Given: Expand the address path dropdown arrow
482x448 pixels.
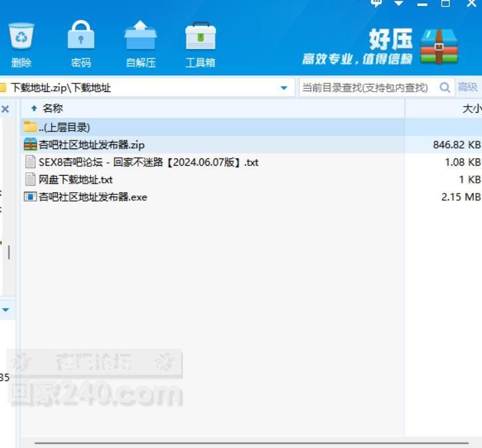Looking at the screenshot, I should [284, 88].
